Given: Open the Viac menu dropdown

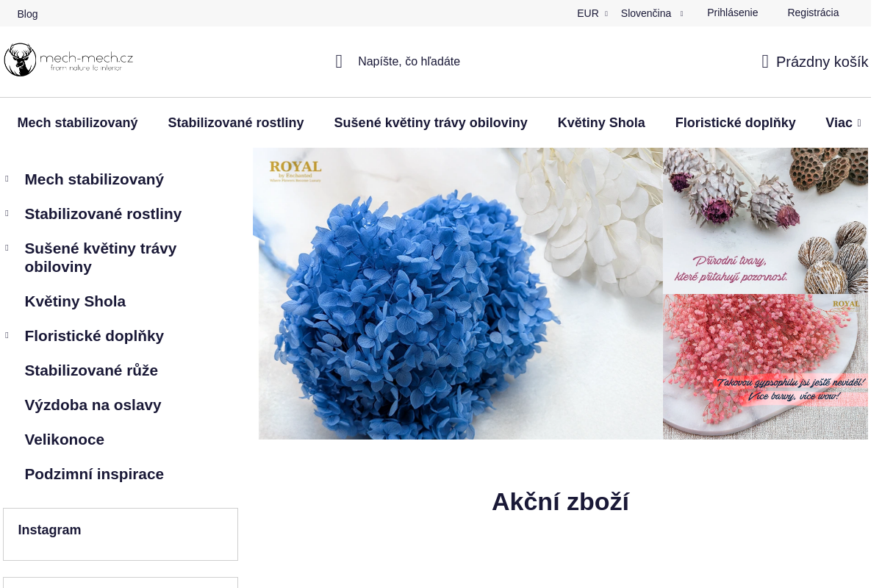Looking at the screenshot, I should pyautogui.click(x=843, y=123).
